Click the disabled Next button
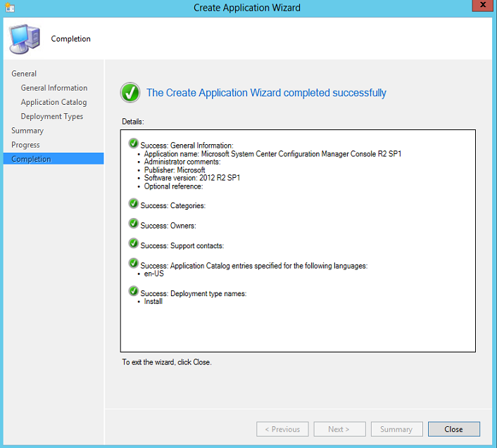Viewport: 497px width, 448px height. tap(339, 429)
